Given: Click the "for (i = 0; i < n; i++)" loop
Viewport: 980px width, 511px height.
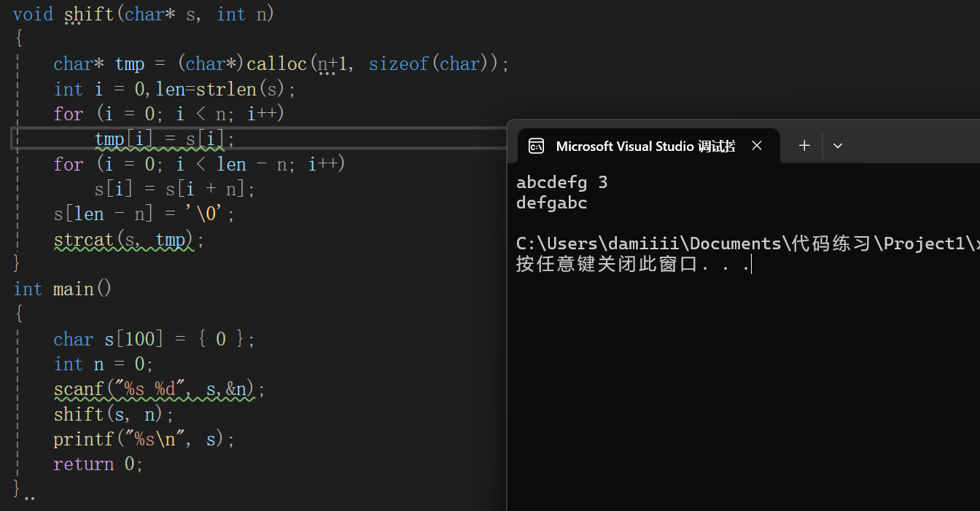Looking at the screenshot, I should click(x=169, y=114).
